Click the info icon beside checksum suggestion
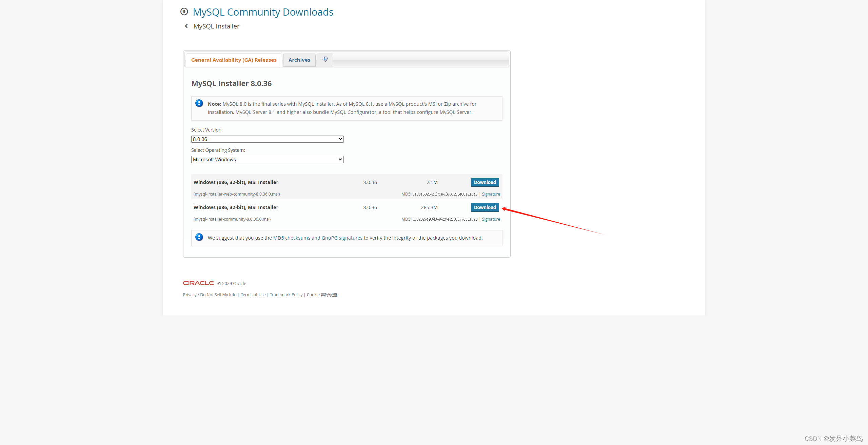Viewport: 868px width, 445px height. click(x=199, y=237)
